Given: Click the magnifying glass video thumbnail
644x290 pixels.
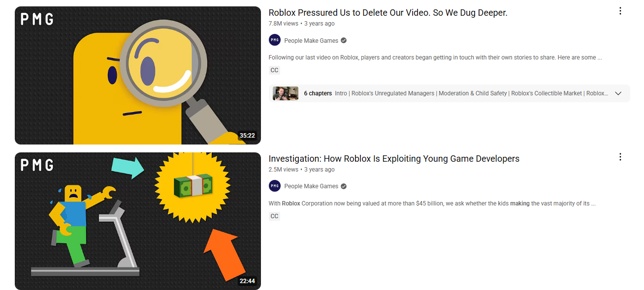Looking at the screenshot, I should 138,75.
